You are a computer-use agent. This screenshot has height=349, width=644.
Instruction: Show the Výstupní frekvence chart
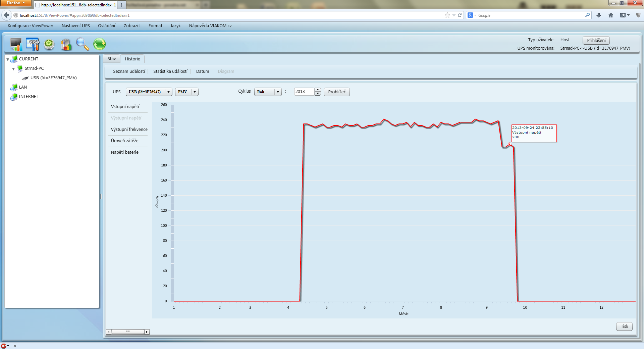coord(129,130)
